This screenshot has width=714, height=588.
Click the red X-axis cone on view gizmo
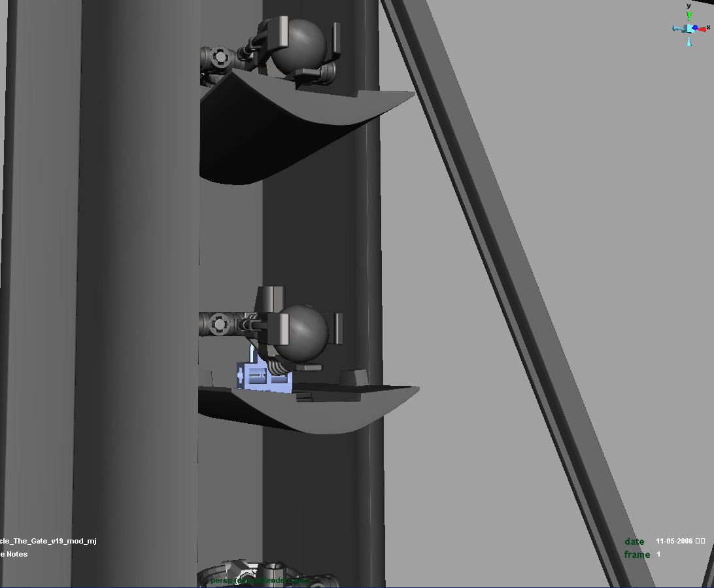pos(702,28)
